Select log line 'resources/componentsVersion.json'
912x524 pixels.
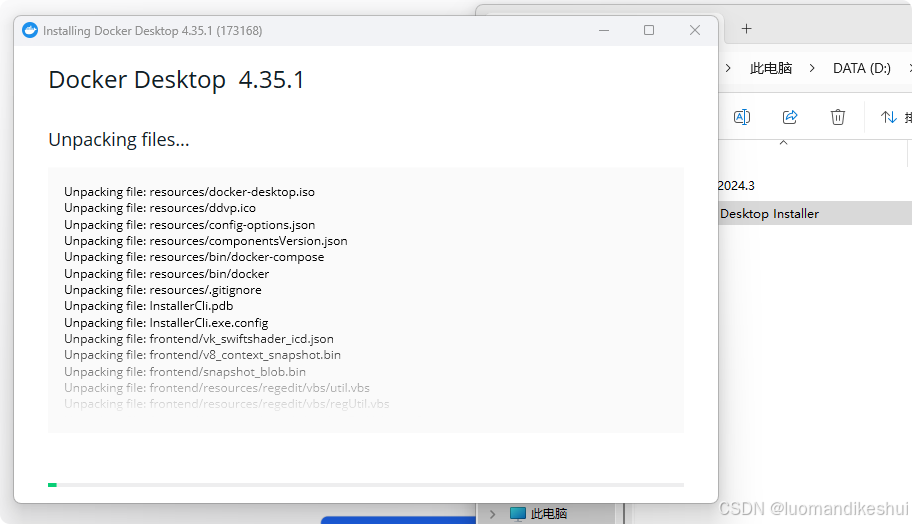[x=206, y=241]
